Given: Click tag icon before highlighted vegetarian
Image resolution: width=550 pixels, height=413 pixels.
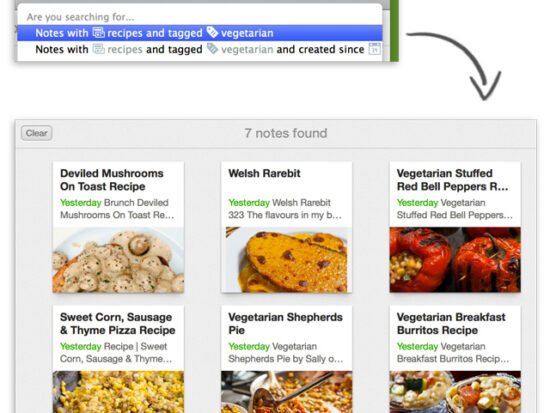Looking at the screenshot, I should [212, 32].
